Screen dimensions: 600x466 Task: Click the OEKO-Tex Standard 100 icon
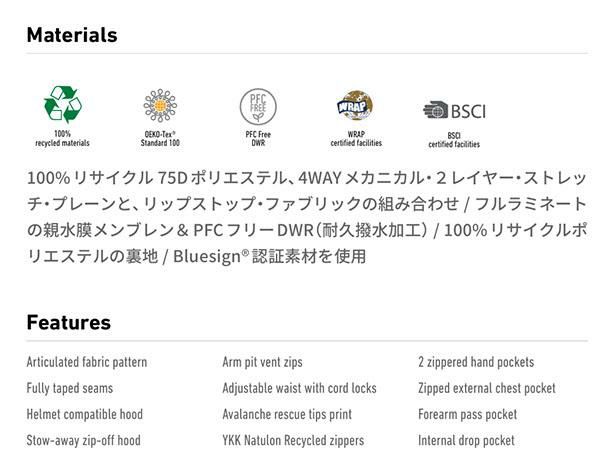(159, 105)
